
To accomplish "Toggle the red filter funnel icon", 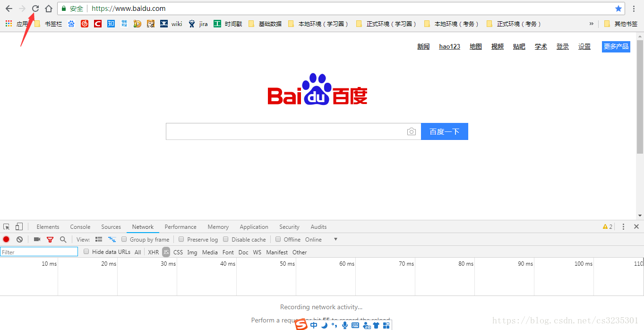I will (x=50, y=240).
